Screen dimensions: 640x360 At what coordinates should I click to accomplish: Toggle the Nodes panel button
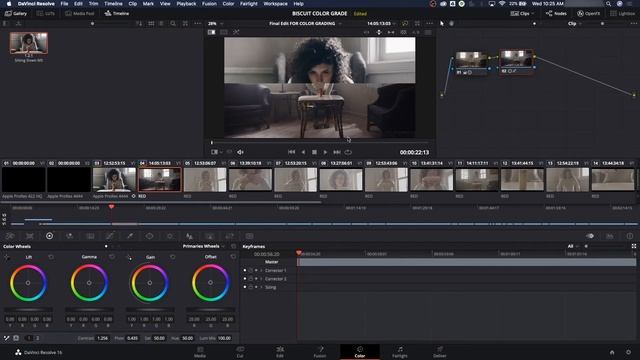(556, 13)
